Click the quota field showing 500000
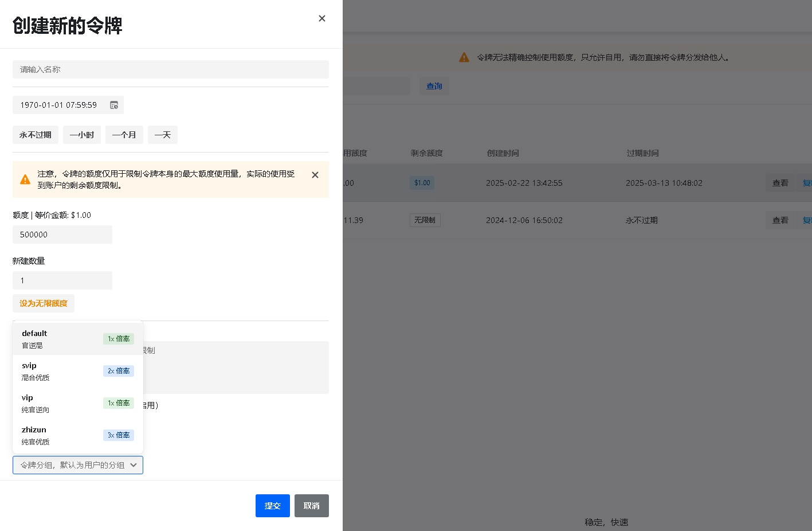812x531 pixels. click(62, 235)
